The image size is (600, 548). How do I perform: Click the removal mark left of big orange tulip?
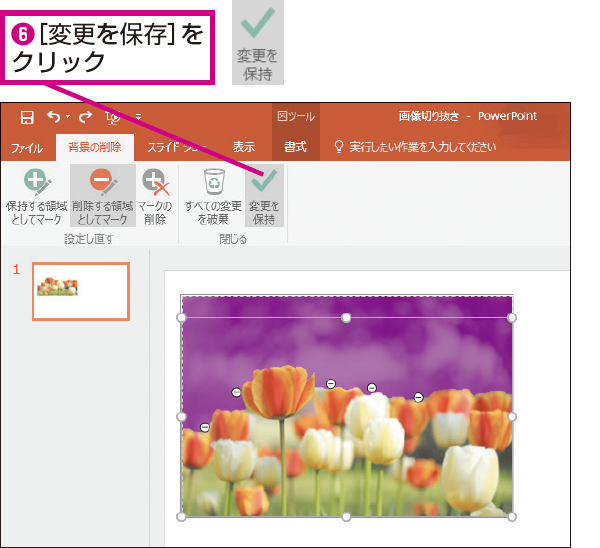point(236,392)
